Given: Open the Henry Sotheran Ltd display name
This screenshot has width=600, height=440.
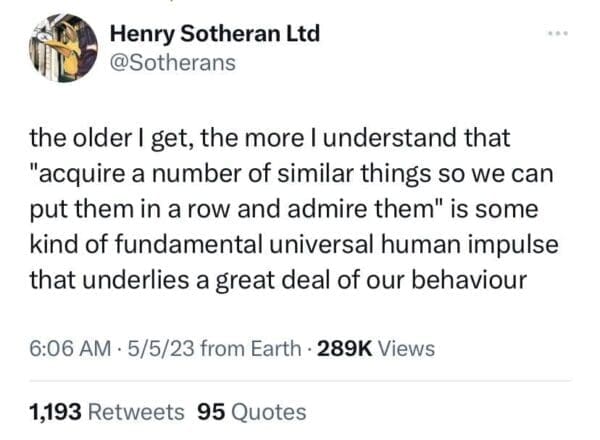Looking at the screenshot, I should click(213, 33).
